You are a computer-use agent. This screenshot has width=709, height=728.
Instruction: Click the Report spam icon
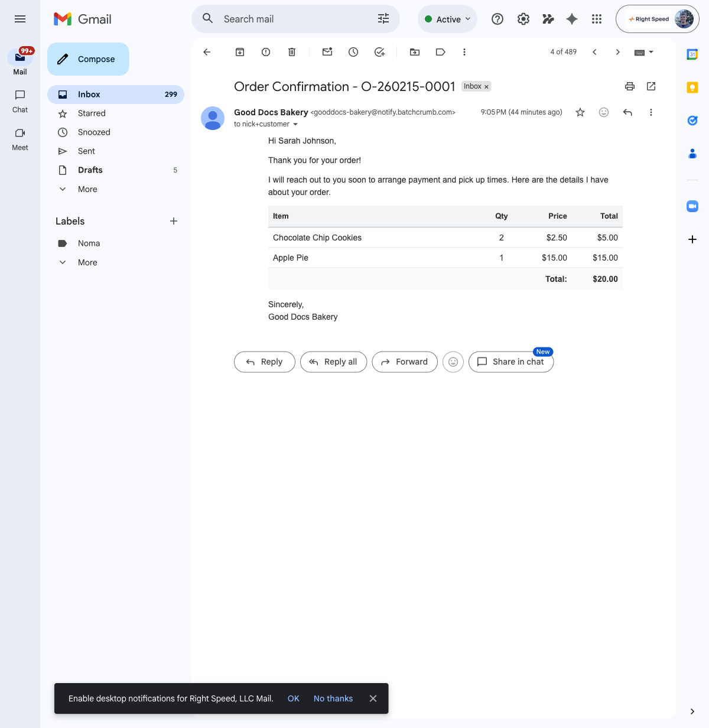pos(266,52)
